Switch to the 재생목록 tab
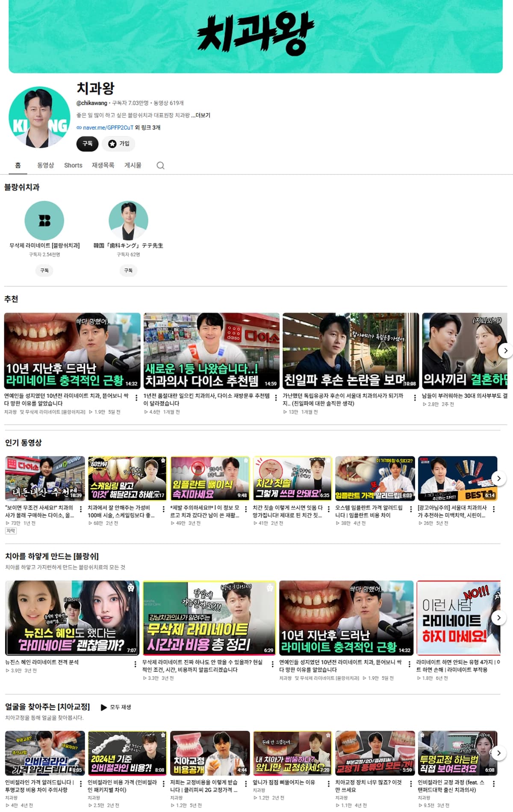513x812 pixels. pos(103,165)
